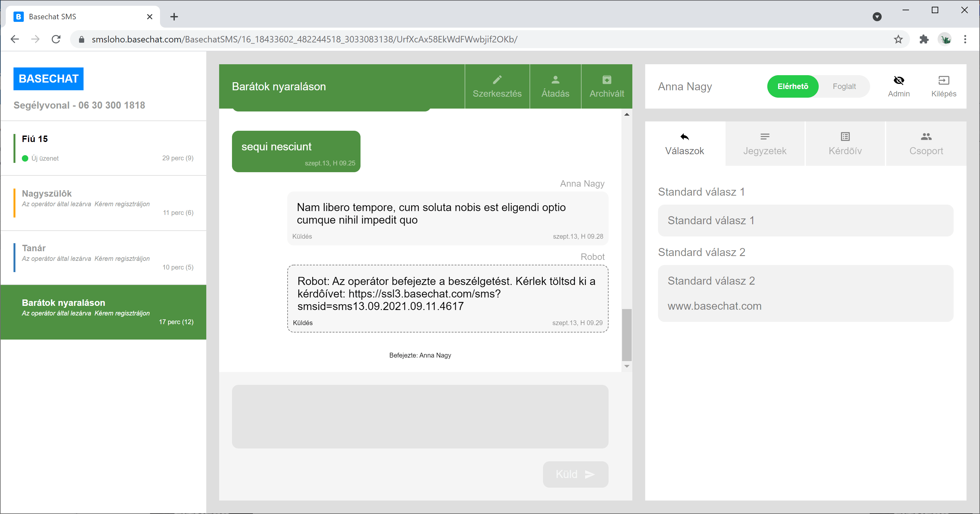Set status to Elérhető
Image resolution: width=980 pixels, height=514 pixels.
coord(792,86)
